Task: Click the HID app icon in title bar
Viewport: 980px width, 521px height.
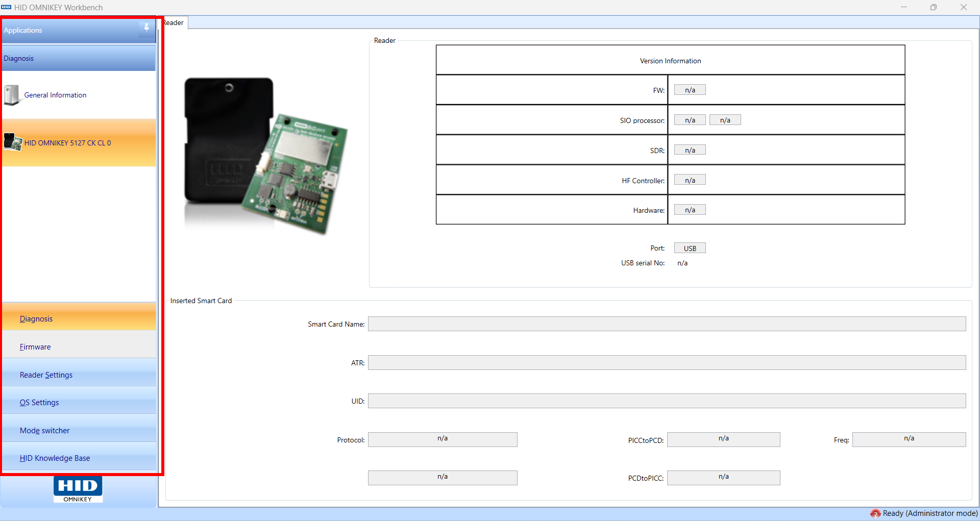Action: [x=6, y=7]
